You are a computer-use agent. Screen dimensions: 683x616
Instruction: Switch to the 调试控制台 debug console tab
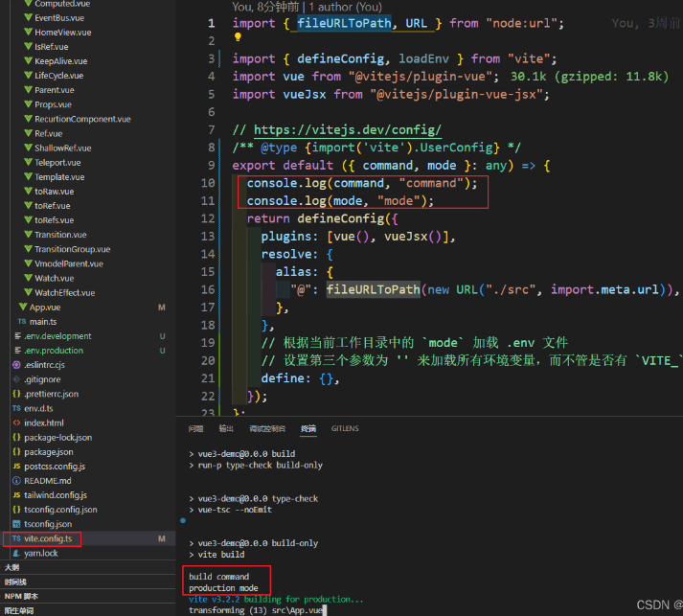tap(267, 428)
